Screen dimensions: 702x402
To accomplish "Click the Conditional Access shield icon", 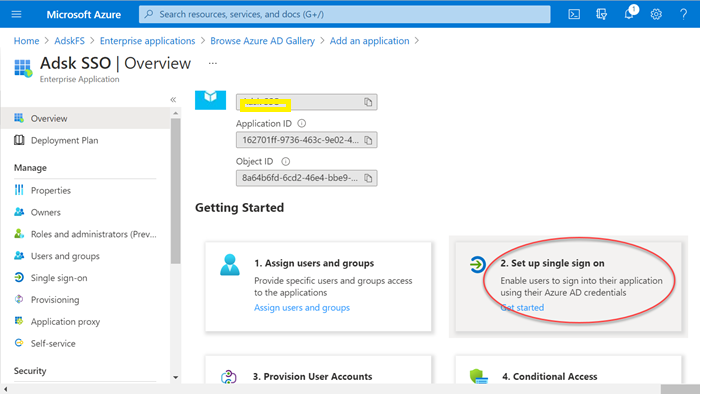I will pyautogui.click(x=478, y=376).
